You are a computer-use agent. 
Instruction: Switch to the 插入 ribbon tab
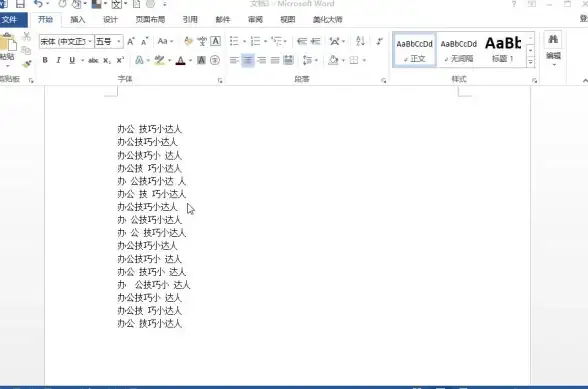tap(78, 20)
